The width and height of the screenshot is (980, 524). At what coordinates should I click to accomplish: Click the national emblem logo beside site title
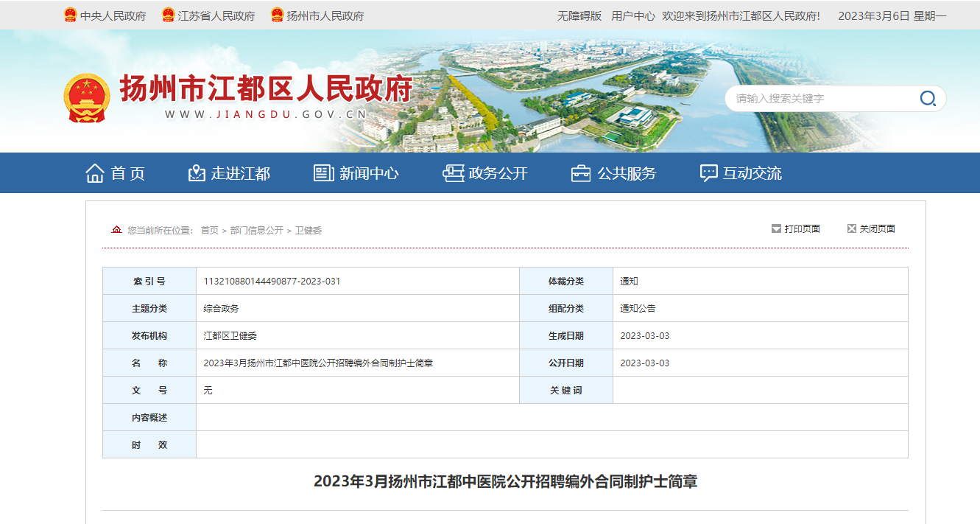tap(87, 98)
